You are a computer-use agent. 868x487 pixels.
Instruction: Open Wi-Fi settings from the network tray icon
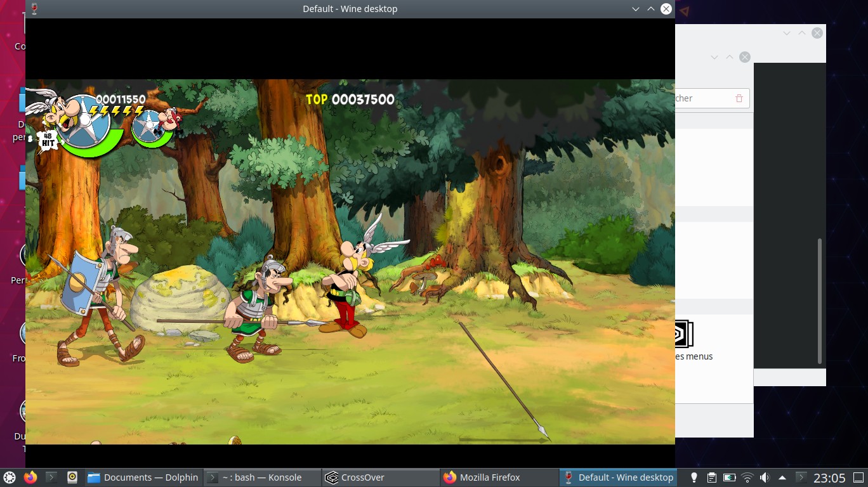(747, 477)
